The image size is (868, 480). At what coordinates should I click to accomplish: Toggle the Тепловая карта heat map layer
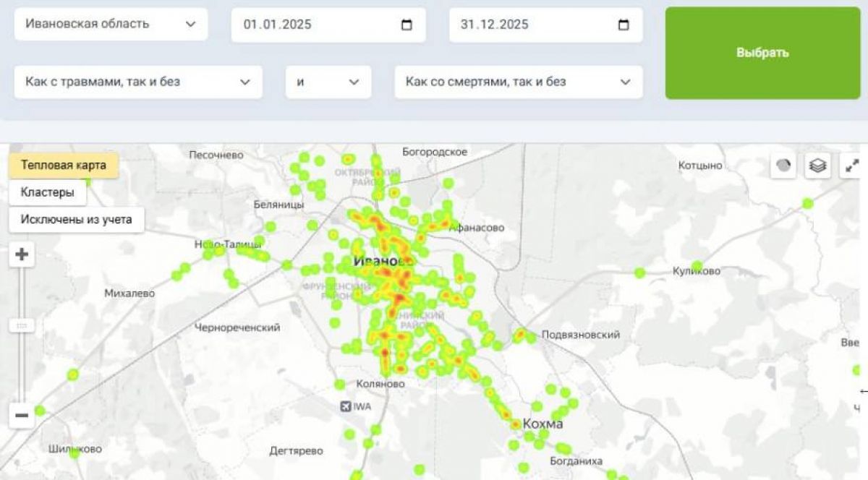coord(64,166)
